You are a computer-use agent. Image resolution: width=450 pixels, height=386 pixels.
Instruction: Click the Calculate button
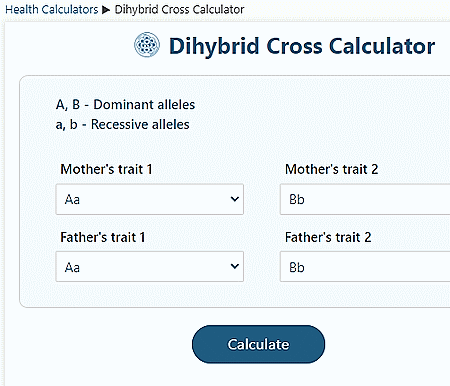point(258,344)
